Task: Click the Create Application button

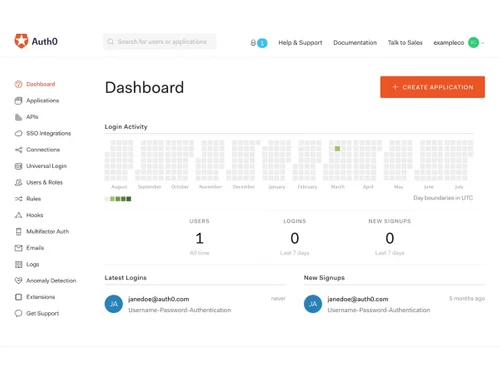Action: pyautogui.click(x=432, y=87)
